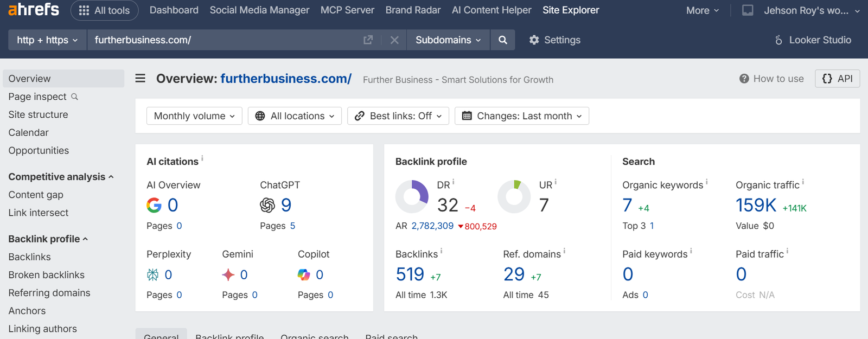Click the magnifier search button
Image resolution: width=868 pixels, height=339 pixels.
click(x=503, y=40)
